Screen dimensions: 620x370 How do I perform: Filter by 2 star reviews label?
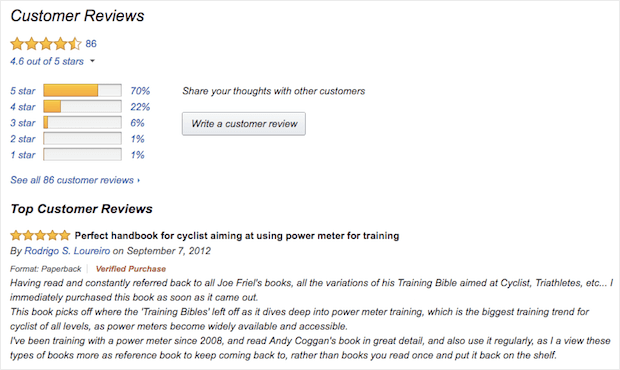[x=23, y=139]
